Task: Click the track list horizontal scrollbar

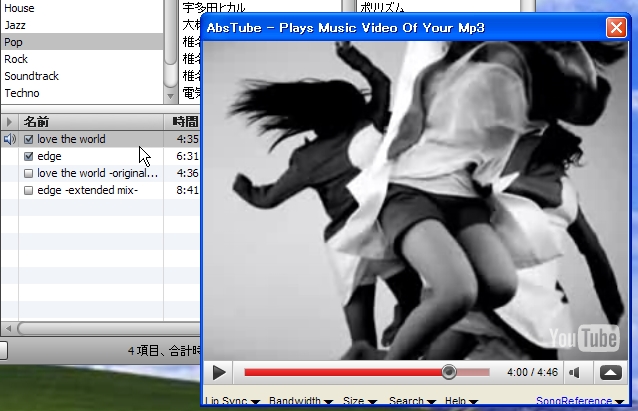Action: click(x=109, y=328)
